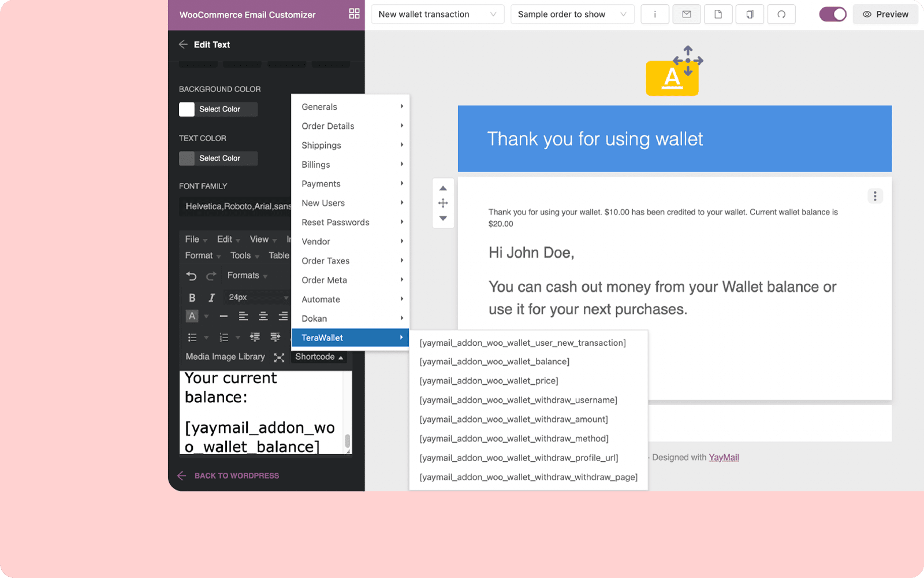This screenshot has width=924, height=578.
Task: Click the reset template icon
Action: click(x=781, y=14)
